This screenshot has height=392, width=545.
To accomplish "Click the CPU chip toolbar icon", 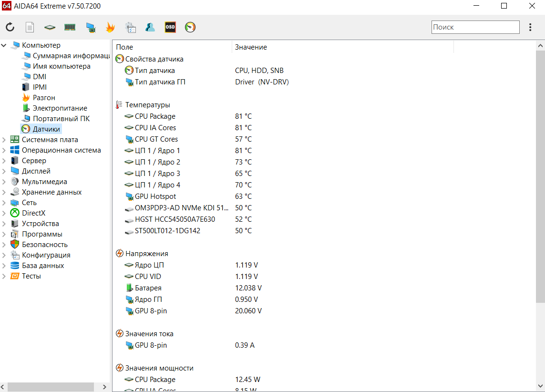I will (50, 28).
